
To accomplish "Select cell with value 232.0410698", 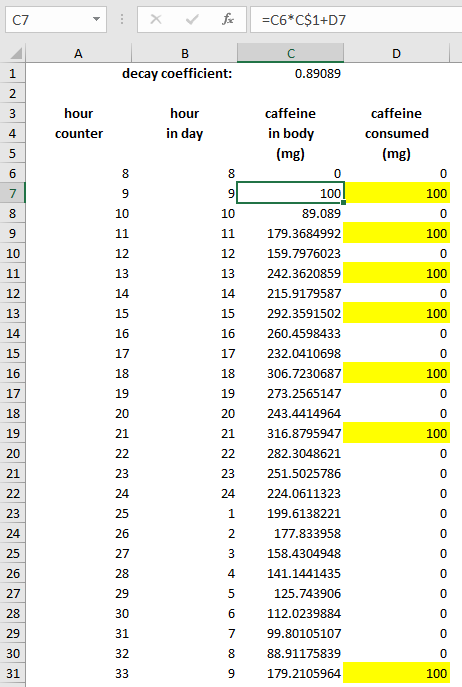I will pos(291,354).
